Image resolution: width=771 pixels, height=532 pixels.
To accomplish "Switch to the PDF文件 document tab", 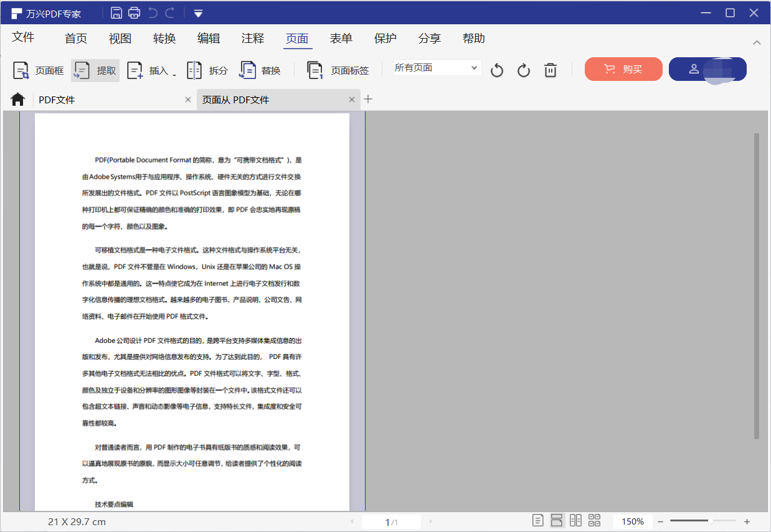I will click(109, 100).
